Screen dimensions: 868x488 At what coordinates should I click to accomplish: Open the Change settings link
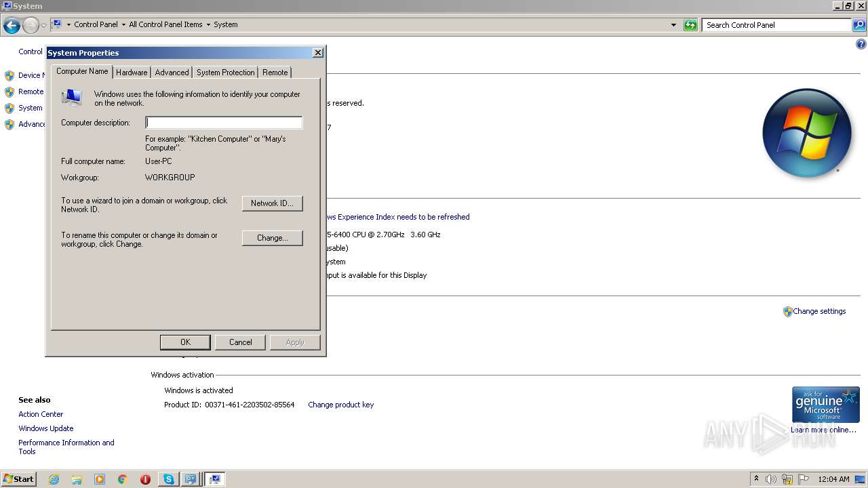point(819,312)
